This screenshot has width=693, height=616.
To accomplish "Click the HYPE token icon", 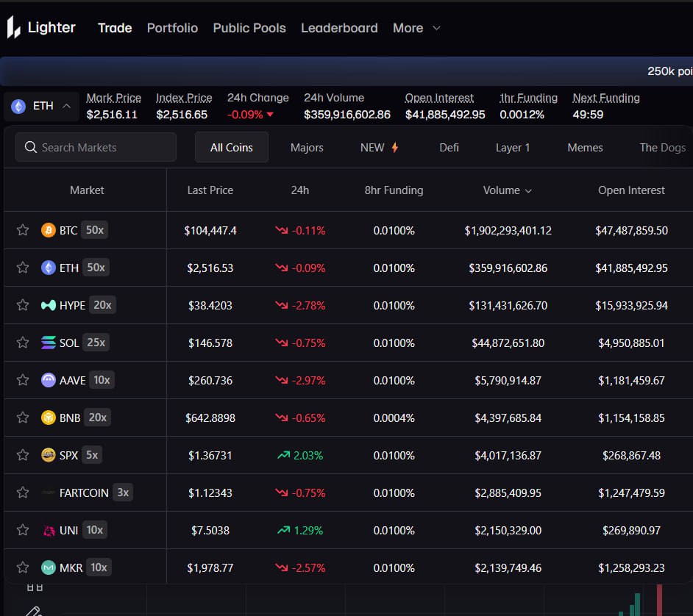I will [x=48, y=305].
